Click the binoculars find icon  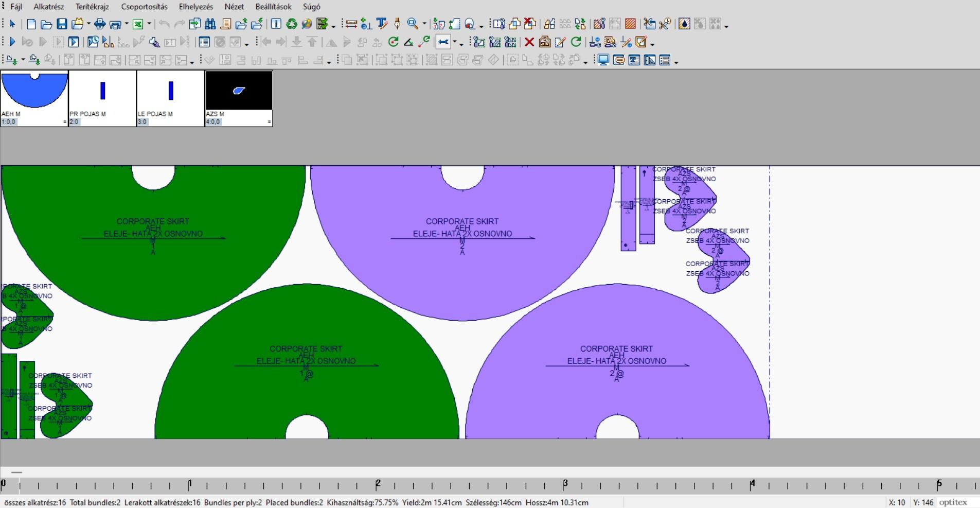click(x=210, y=24)
